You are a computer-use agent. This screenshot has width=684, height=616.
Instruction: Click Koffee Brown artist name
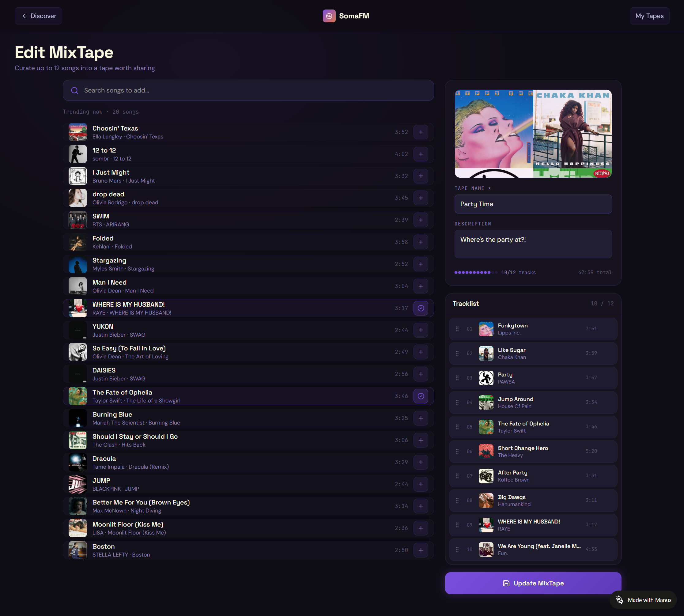pos(513,480)
